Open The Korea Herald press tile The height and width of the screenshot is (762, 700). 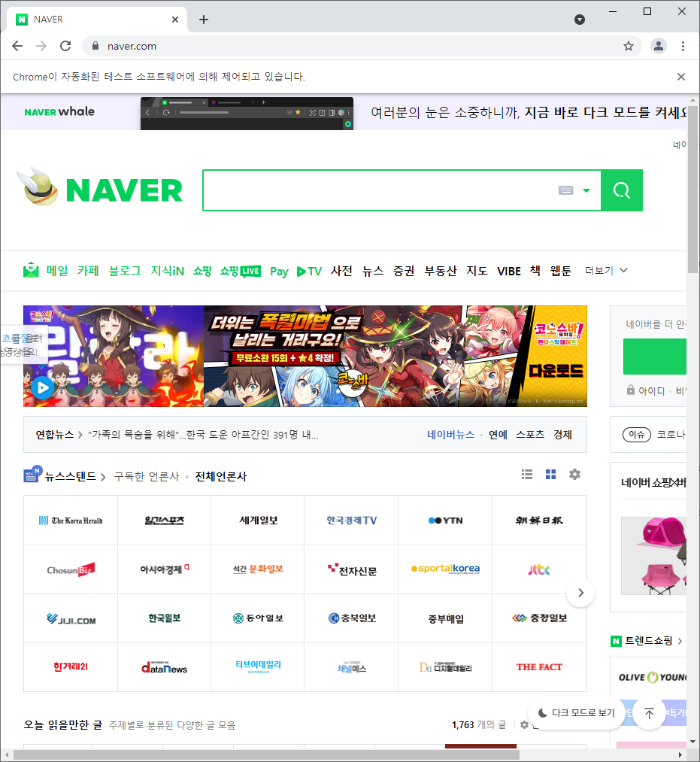[x=71, y=521]
